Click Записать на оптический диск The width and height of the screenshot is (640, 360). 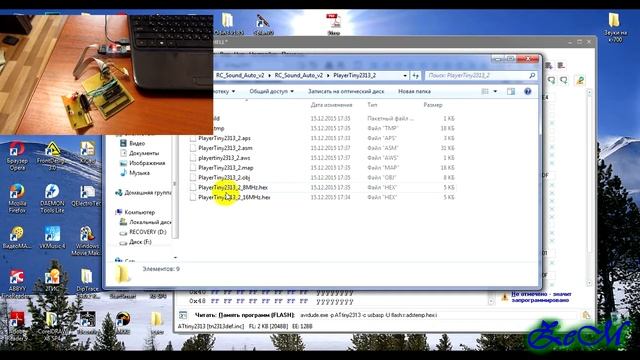click(x=346, y=91)
